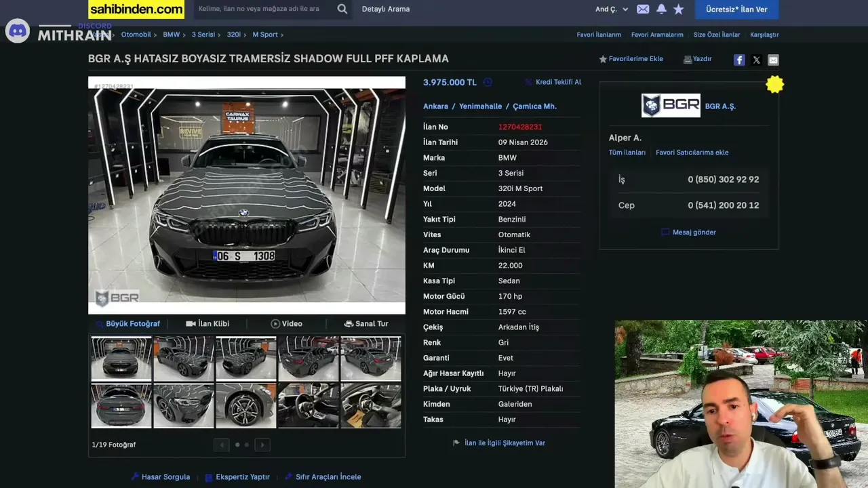Focus the keyword search field
This screenshot has width=868, height=488.
(x=264, y=9)
